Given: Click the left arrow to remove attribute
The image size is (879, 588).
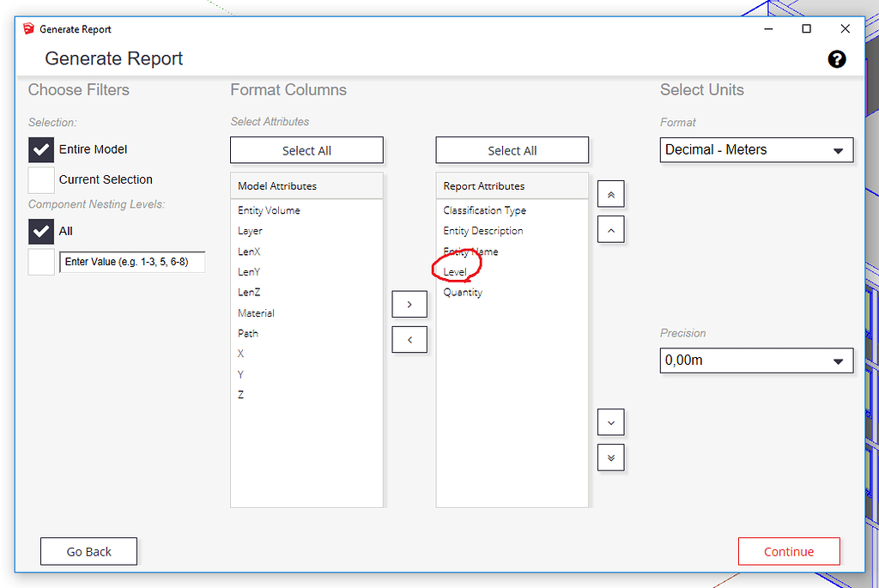Looking at the screenshot, I should pyautogui.click(x=409, y=339).
